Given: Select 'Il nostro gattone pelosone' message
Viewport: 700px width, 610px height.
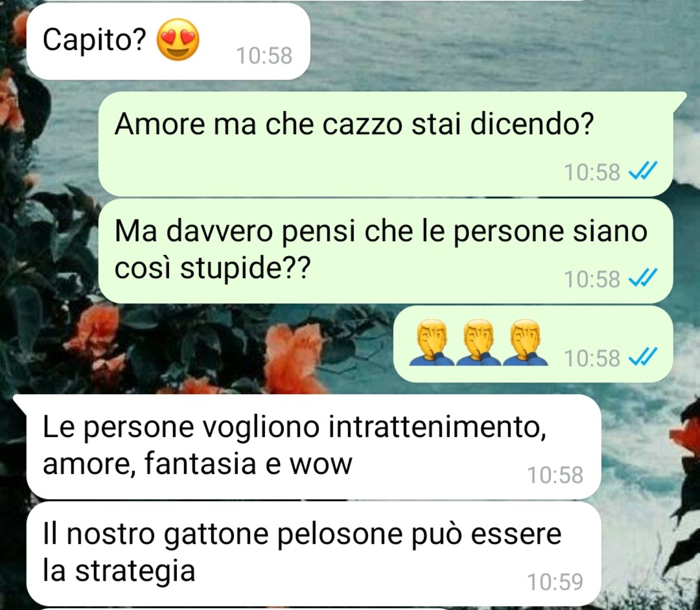Looking at the screenshot, I should 314,554.
